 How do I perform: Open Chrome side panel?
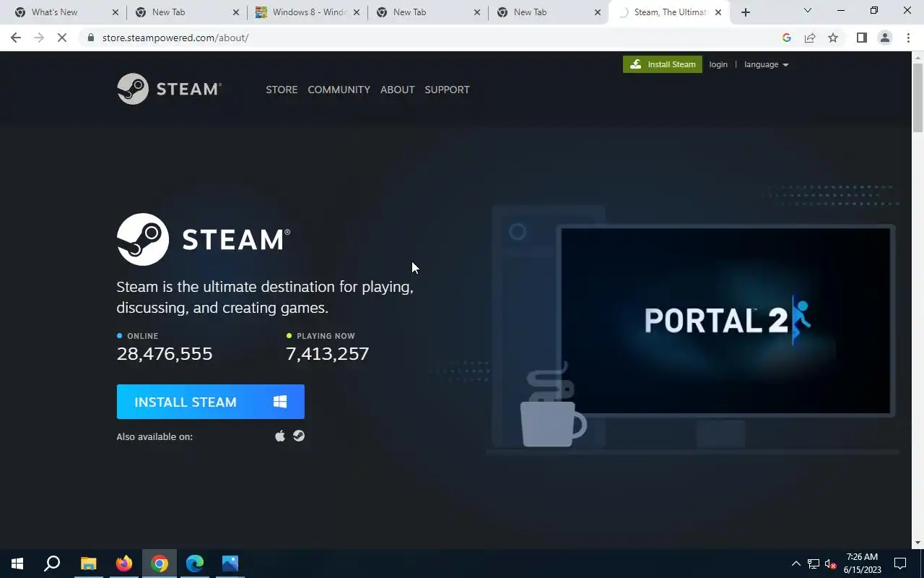coord(861,38)
